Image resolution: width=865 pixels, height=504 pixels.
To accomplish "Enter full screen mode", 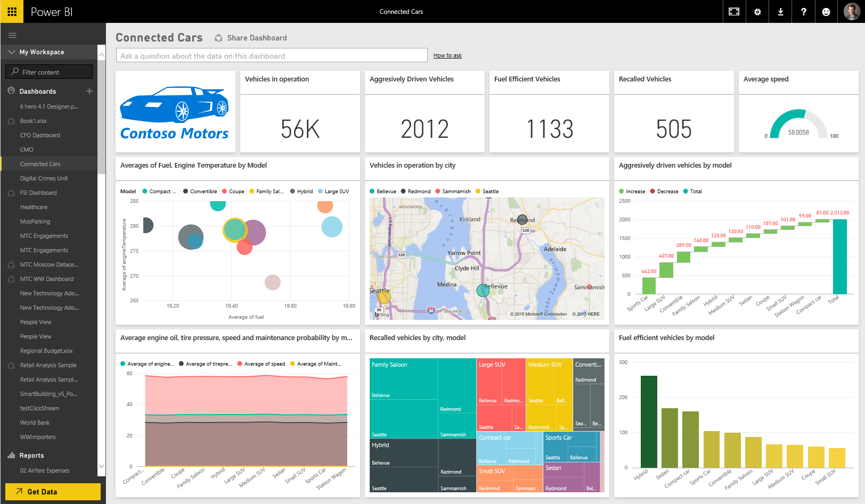I will pyautogui.click(x=734, y=11).
